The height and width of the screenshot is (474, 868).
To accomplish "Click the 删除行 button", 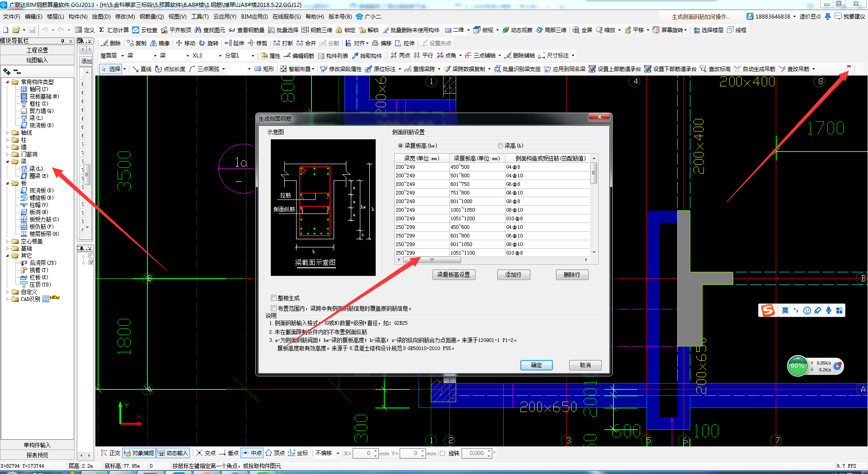I will point(572,275).
